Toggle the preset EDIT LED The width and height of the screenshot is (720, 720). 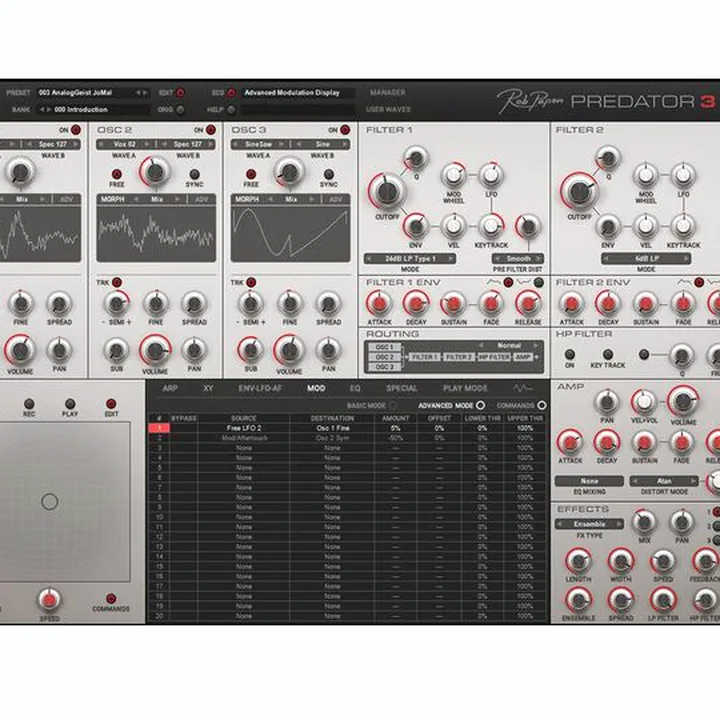pos(180,93)
